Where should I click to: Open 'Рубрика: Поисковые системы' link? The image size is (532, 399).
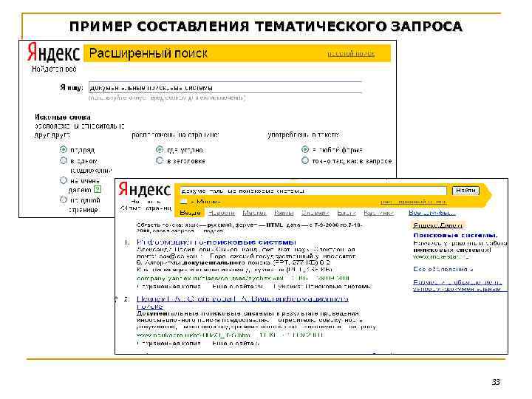click(322, 287)
